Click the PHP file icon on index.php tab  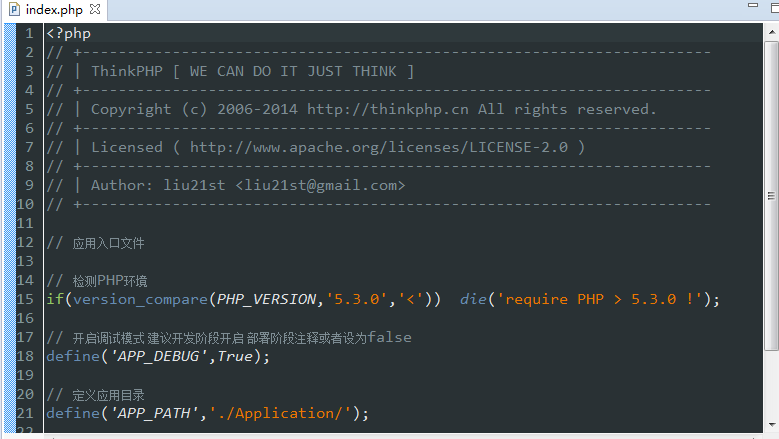pyautogui.click(x=14, y=9)
